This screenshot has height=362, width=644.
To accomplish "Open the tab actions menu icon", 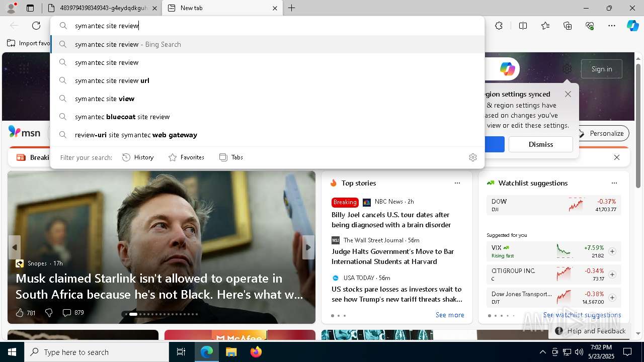I will pos(30,8).
